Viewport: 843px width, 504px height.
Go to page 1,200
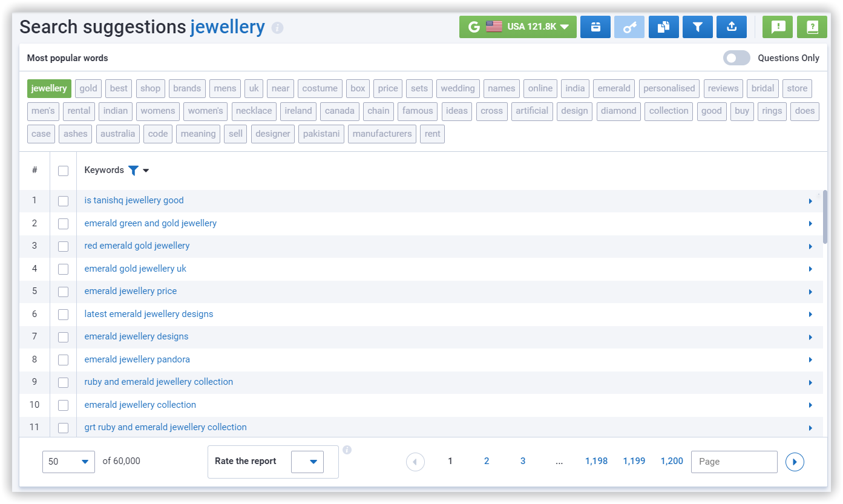tap(672, 460)
